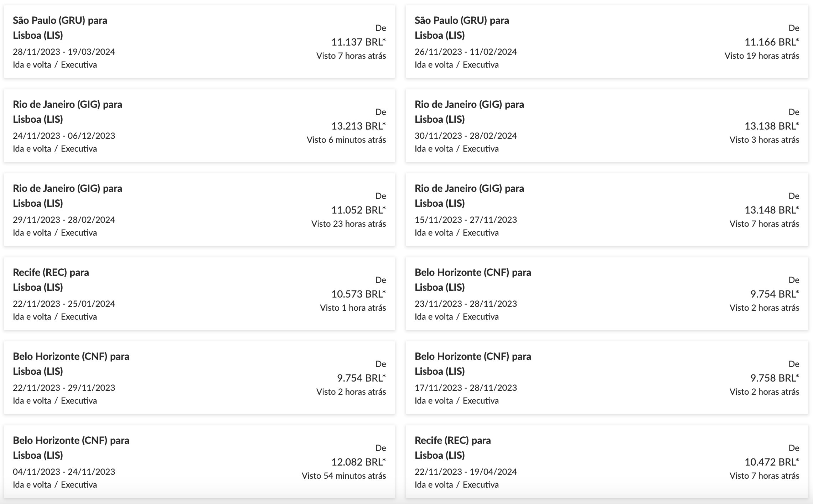Image resolution: width=813 pixels, height=504 pixels.
Task: Click the 22/11/2023 - 19/04/2024 Recife dates
Action: point(465,472)
